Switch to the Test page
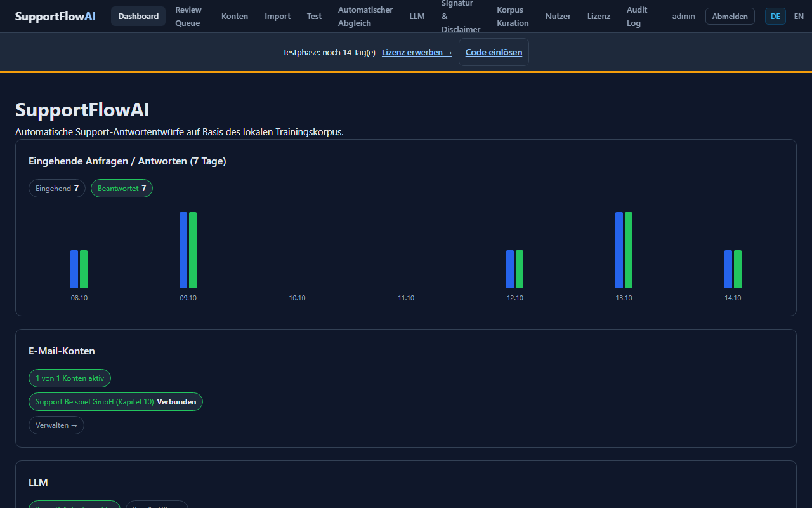Viewport: 812px width, 508px height. (315, 16)
